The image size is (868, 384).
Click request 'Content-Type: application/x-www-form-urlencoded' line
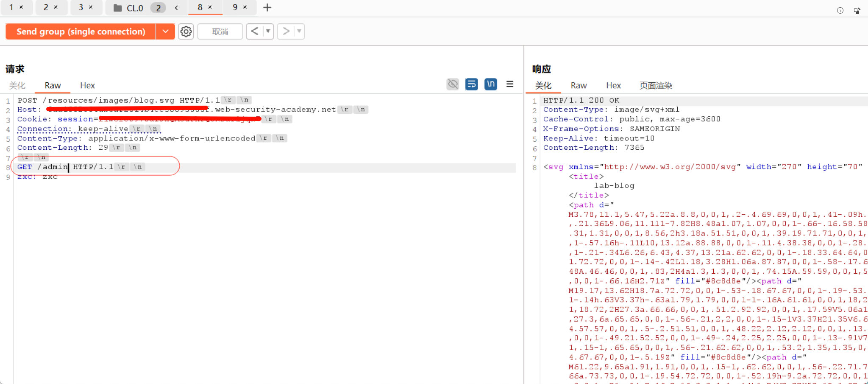136,138
